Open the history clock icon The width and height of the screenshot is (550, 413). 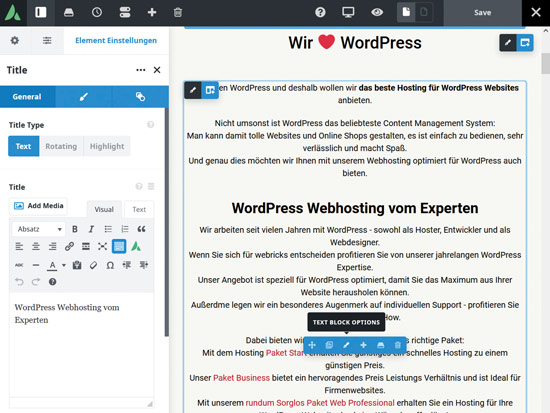pyautogui.click(x=97, y=13)
